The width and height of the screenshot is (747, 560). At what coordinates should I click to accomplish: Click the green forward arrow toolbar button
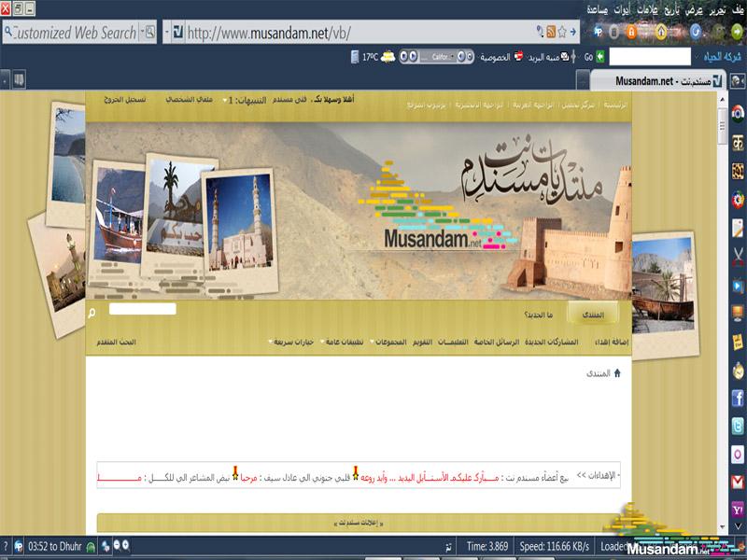[x=737, y=32]
